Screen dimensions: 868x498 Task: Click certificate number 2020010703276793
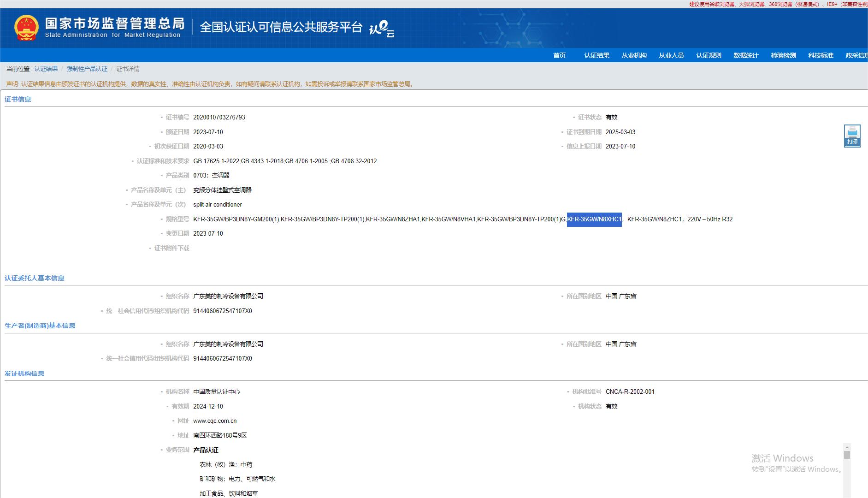(x=219, y=117)
